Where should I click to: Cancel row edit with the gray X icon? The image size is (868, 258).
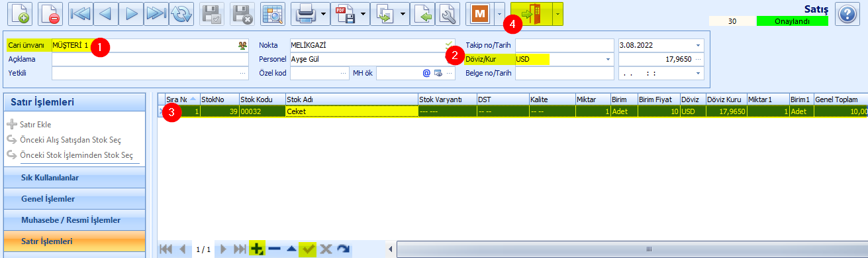tap(326, 249)
